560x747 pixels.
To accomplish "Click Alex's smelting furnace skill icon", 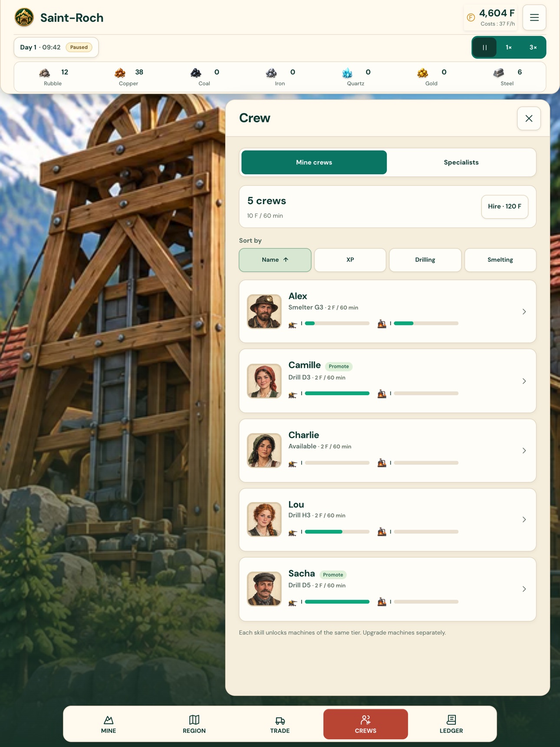I will [382, 324].
